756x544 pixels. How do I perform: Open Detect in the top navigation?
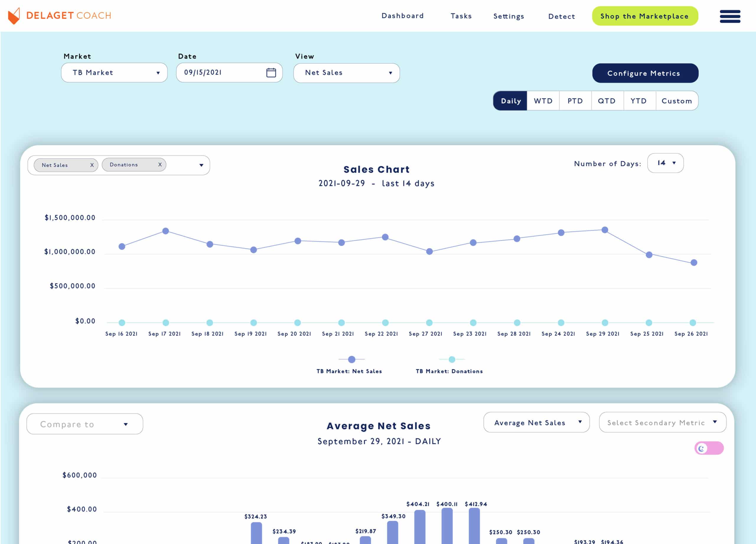(x=562, y=16)
